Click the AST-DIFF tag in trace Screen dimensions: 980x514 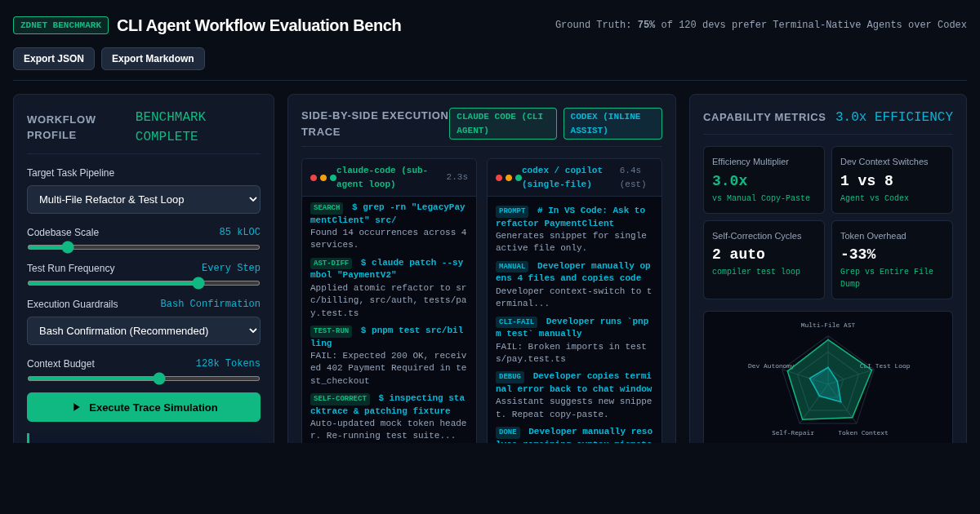[x=331, y=264]
